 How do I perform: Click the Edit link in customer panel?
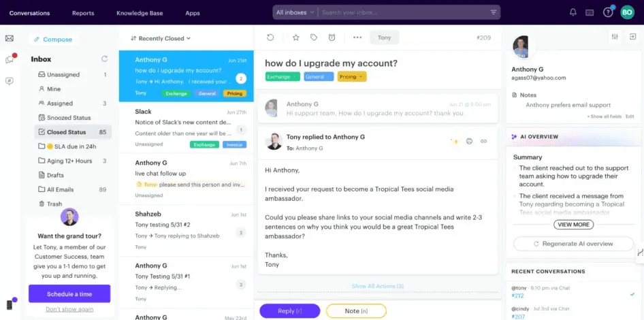point(630,116)
